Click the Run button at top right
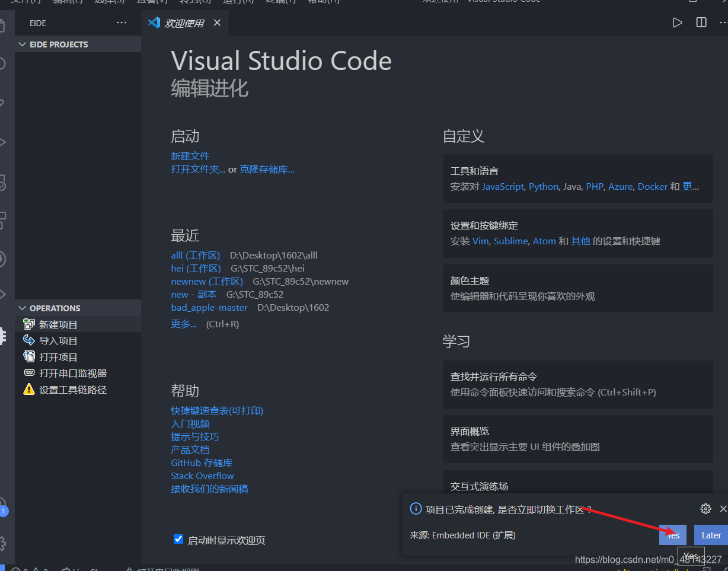Image resolution: width=728 pixels, height=571 pixels. pyautogui.click(x=678, y=23)
